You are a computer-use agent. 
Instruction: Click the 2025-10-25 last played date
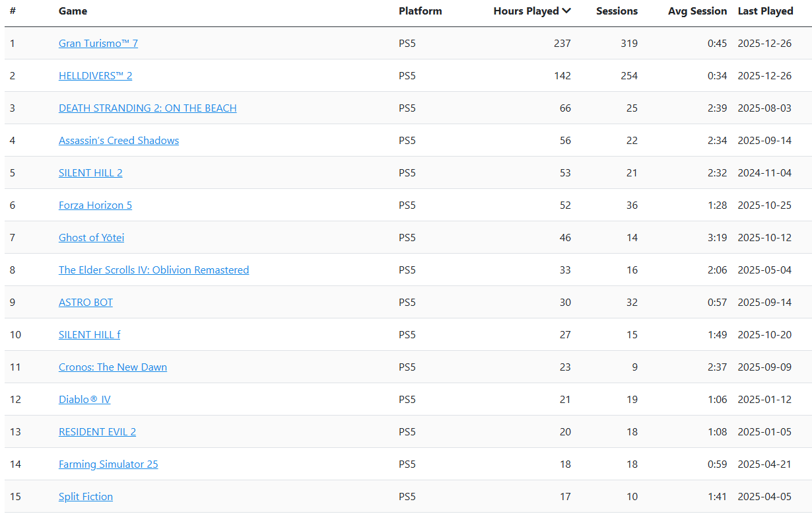point(764,205)
